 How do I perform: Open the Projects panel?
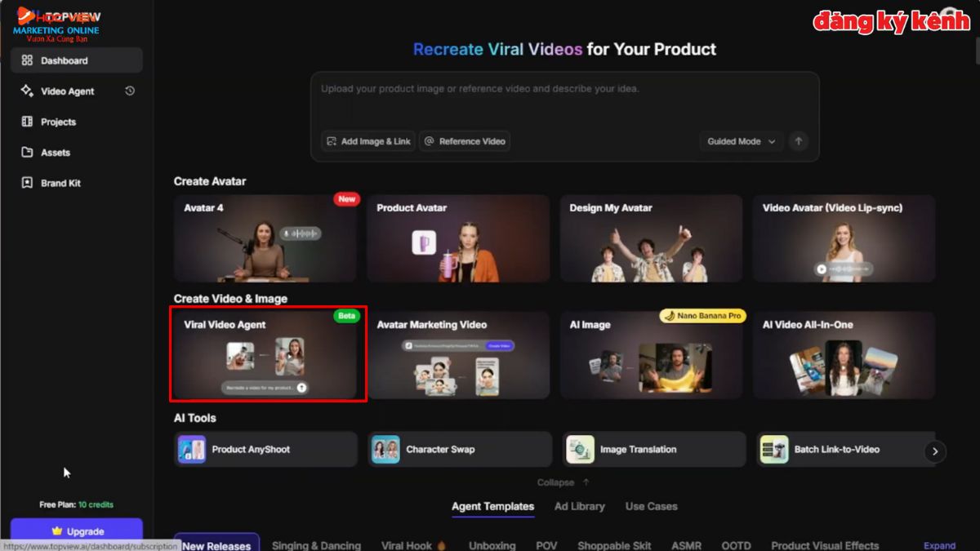(x=57, y=122)
